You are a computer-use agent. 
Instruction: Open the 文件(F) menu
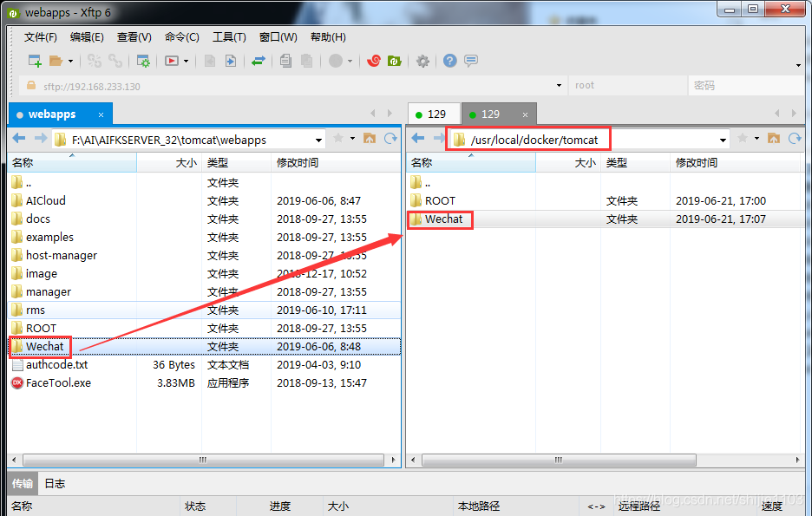(x=41, y=36)
